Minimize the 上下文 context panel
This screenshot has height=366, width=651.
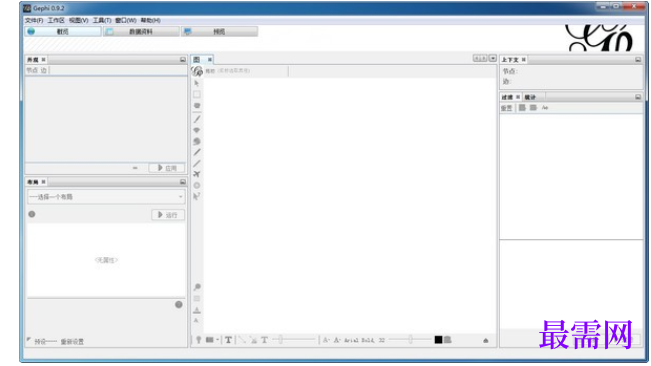638,60
